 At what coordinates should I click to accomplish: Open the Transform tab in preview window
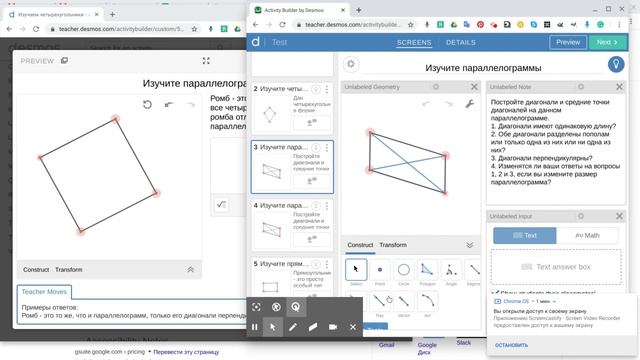point(69,270)
